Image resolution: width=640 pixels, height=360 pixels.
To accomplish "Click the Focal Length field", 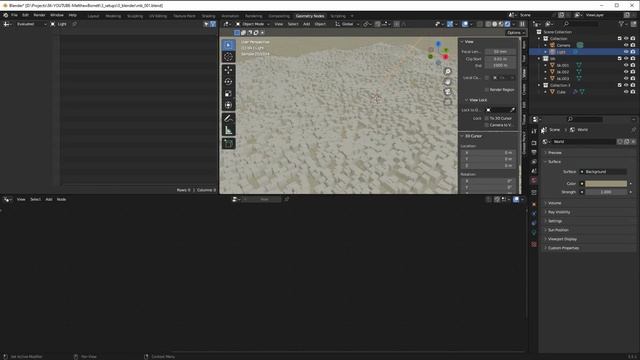I will 500,52.
